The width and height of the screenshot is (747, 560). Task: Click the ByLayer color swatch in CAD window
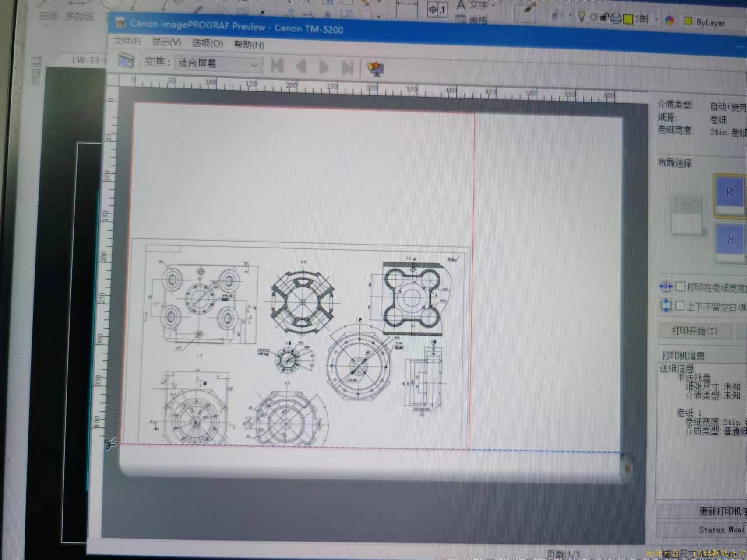(688, 21)
